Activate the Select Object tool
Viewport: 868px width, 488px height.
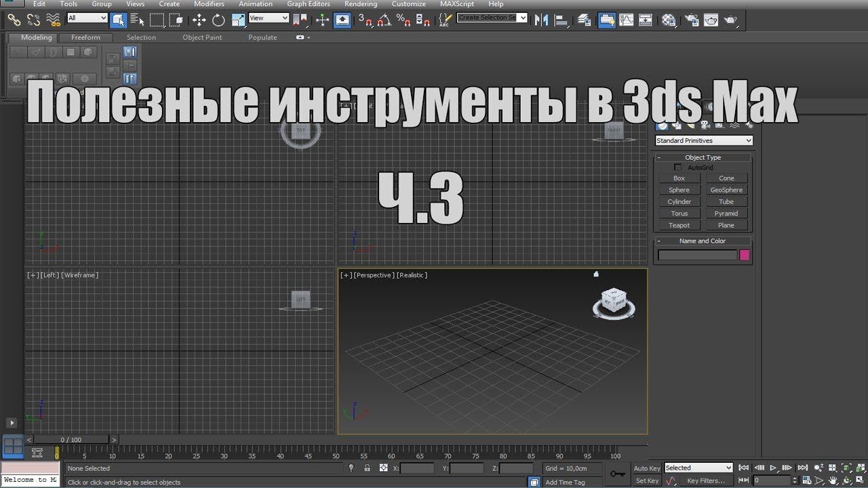pyautogui.click(x=119, y=20)
